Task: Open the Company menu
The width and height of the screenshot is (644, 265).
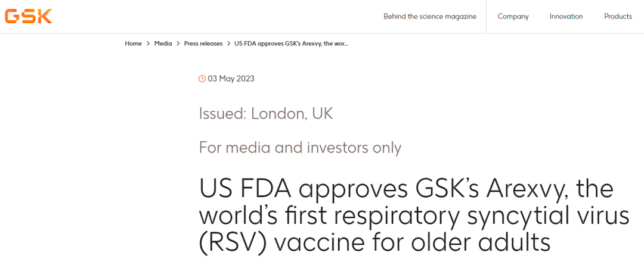Action: (x=513, y=16)
